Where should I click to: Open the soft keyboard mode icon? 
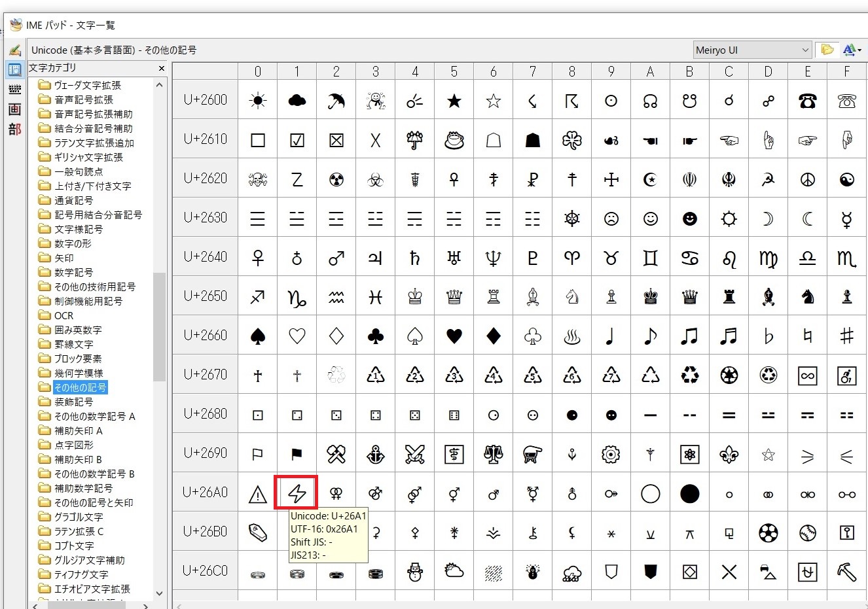pyautogui.click(x=14, y=89)
